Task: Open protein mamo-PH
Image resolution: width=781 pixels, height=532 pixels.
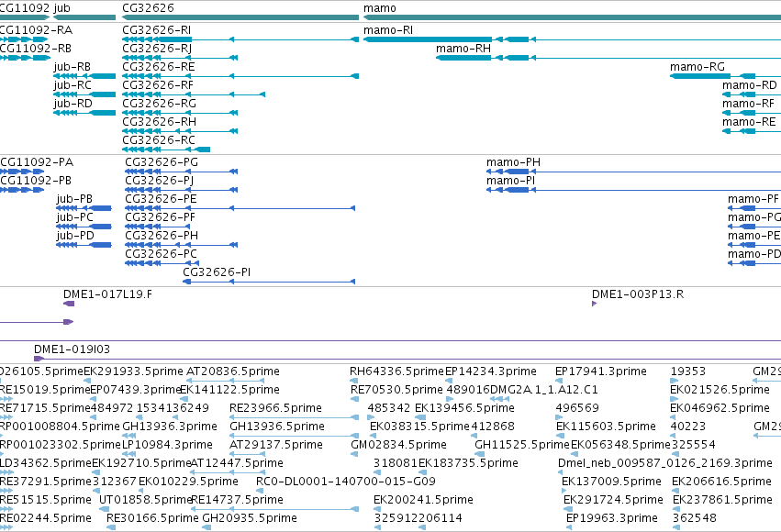Action: (x=513, y=162)
